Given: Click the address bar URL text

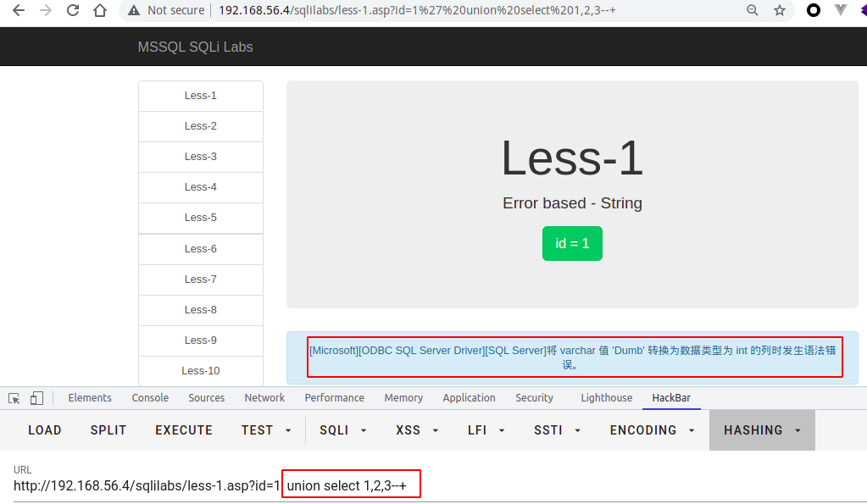Looking at the screenshot, I should (417, 10).
